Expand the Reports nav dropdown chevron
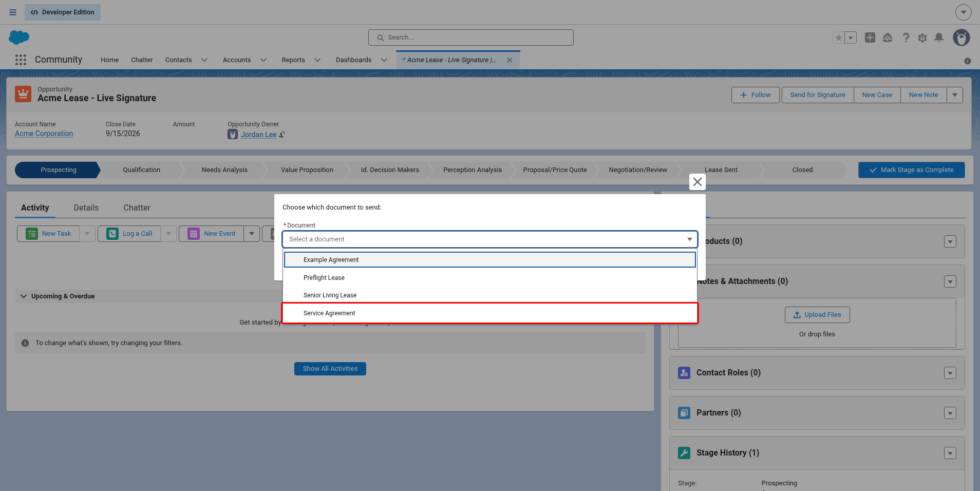Image resolution: width=980 pixels, height=491 pixels. 317,60
